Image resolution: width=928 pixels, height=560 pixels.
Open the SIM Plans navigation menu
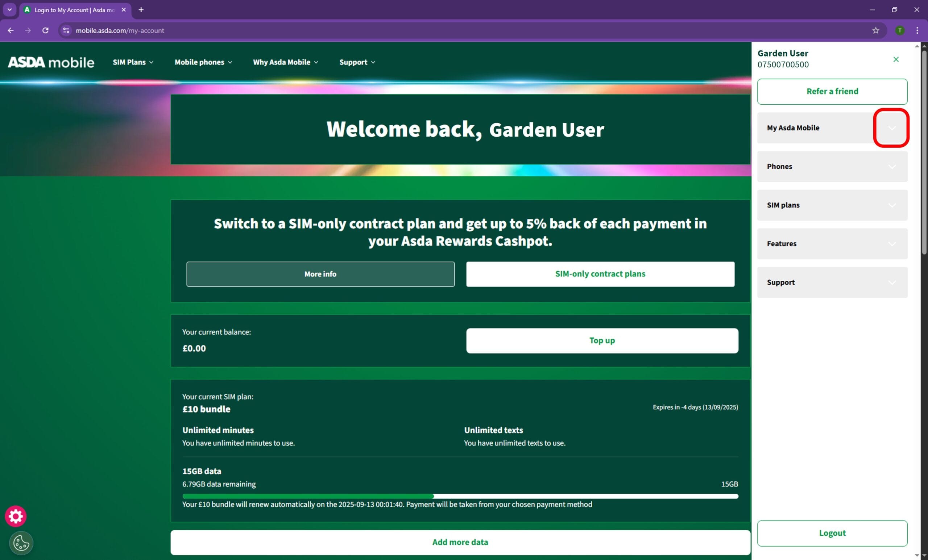click(x=133, y=62)
